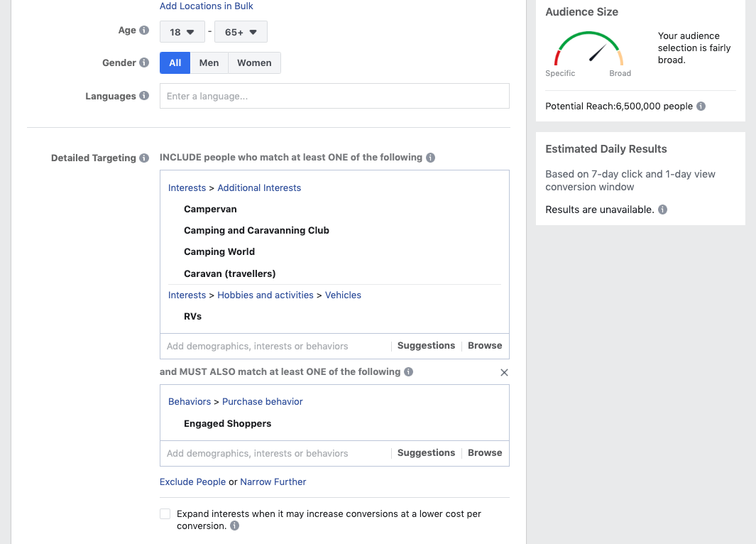Select the Women gender option

click(x=254, y=63)
